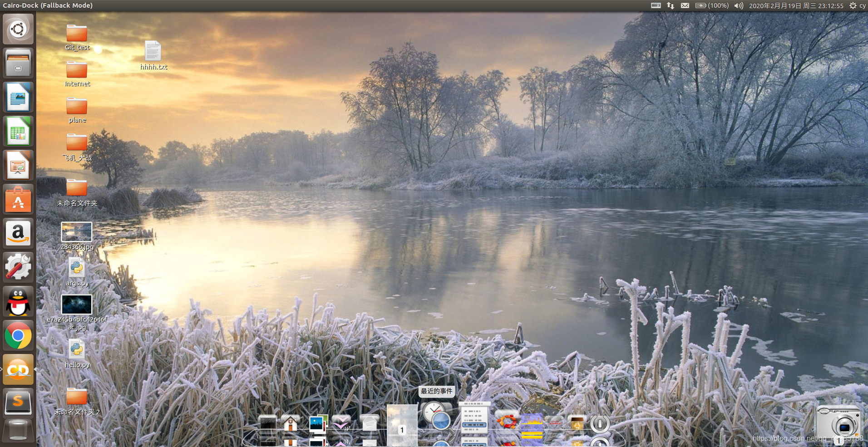Launch Google Chrome from launcher

click(x=18, y=335)
